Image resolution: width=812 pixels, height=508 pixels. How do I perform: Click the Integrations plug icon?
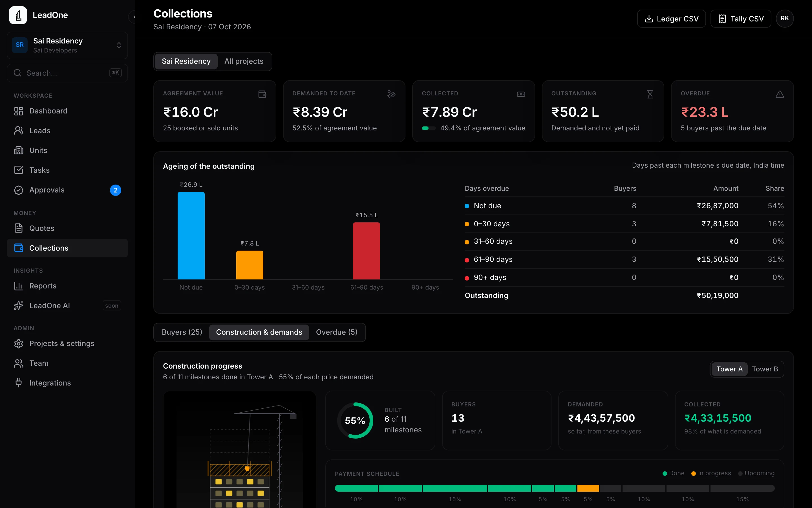click(x=18, y=383)
